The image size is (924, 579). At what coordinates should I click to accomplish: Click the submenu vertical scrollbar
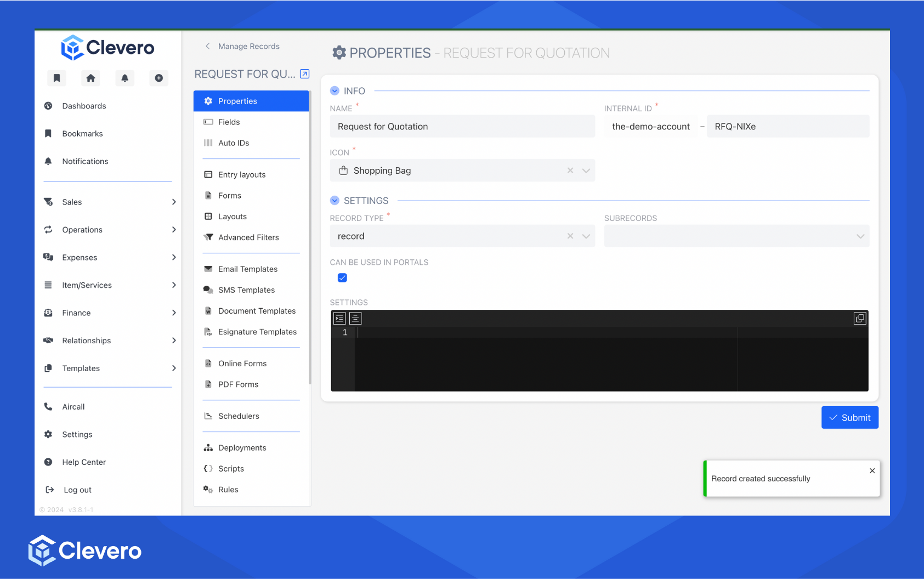tap(310, 237)
